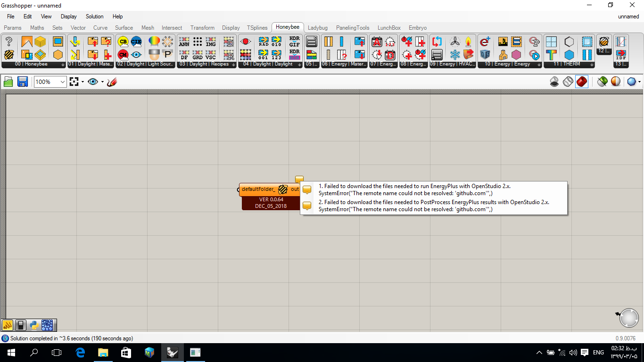Save document with the blue floppy icon
Viewport: 644px width, 362px height.
pos(22,82)
